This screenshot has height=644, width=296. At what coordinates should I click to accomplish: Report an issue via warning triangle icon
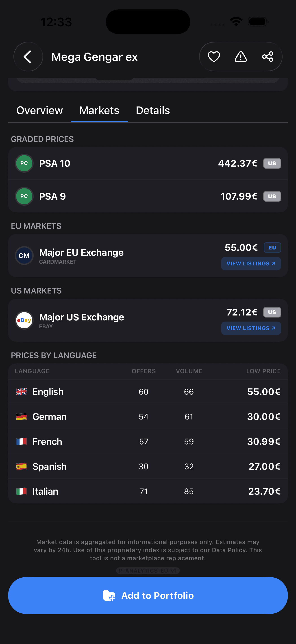click(241, 57)
